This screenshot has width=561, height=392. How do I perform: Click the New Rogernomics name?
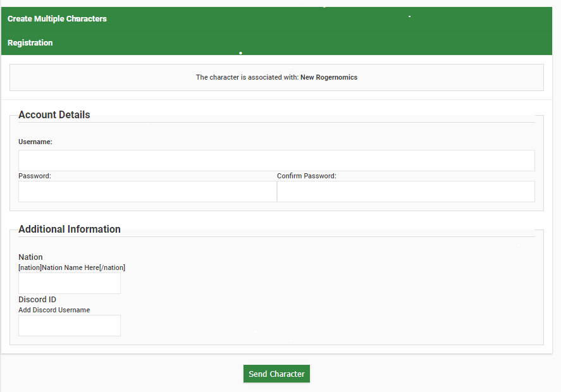point(329,77)
